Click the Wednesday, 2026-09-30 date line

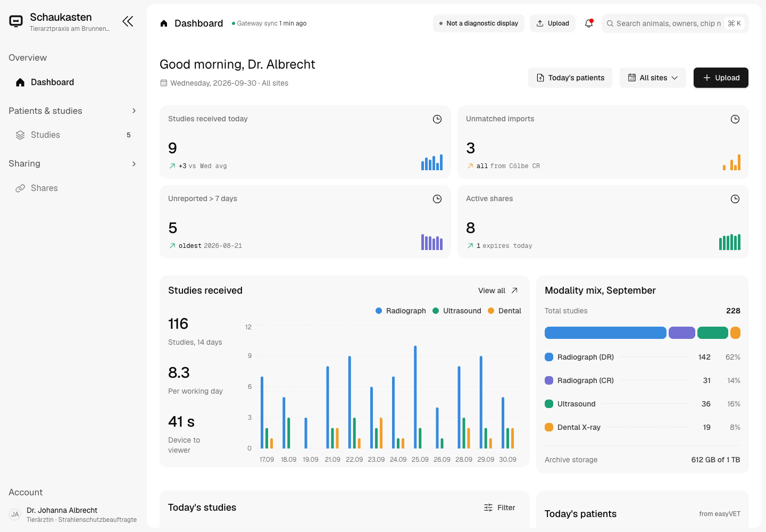(224, 83)
